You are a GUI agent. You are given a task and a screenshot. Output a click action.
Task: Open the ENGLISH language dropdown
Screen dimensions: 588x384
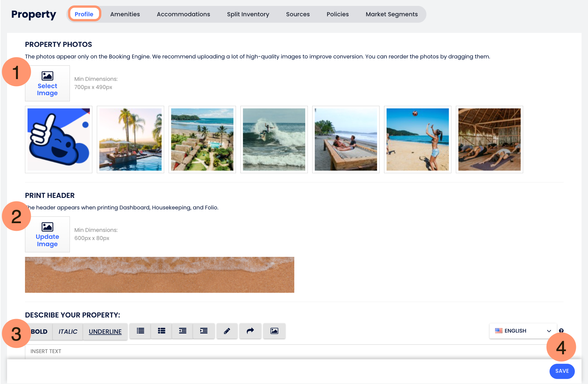coord(523,331)
